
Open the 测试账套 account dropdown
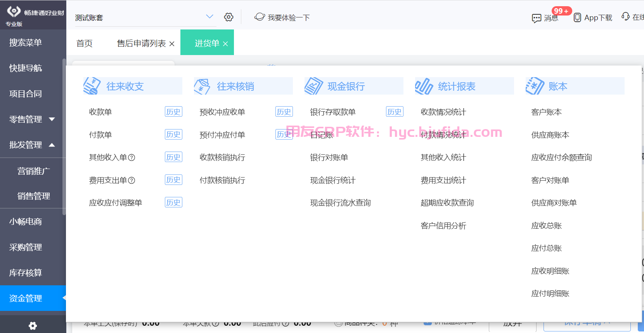coord(145,17)
